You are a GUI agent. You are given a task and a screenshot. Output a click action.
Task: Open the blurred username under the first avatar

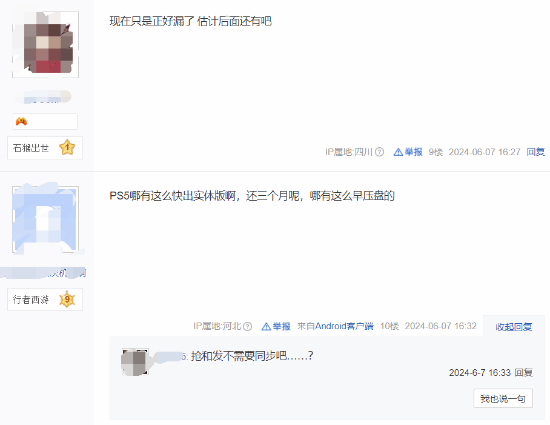pyautogui.click(x=43, y=97)
